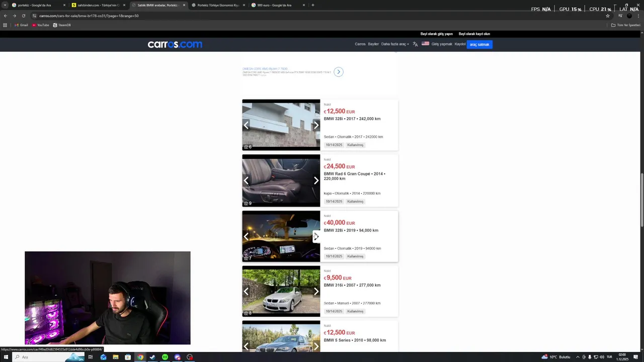Viewport: 644px width, 362px height.
Task: Open Gmail bookmark
Action: (21, 25)
